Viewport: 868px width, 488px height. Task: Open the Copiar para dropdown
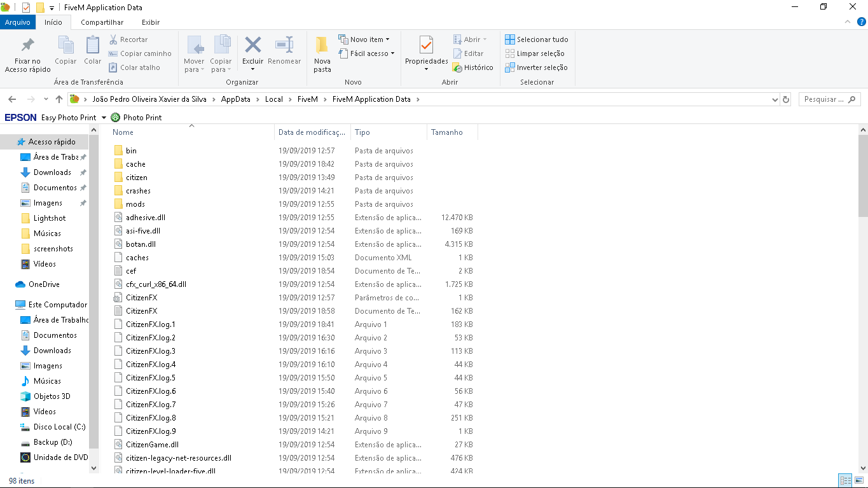tap(221, 66)
